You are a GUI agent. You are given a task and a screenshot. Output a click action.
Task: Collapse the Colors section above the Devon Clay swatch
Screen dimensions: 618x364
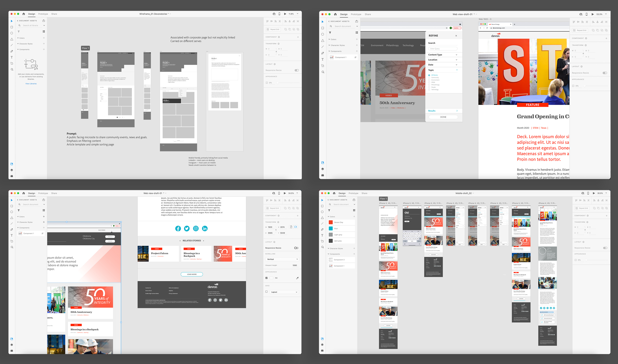tap(328, 217)
